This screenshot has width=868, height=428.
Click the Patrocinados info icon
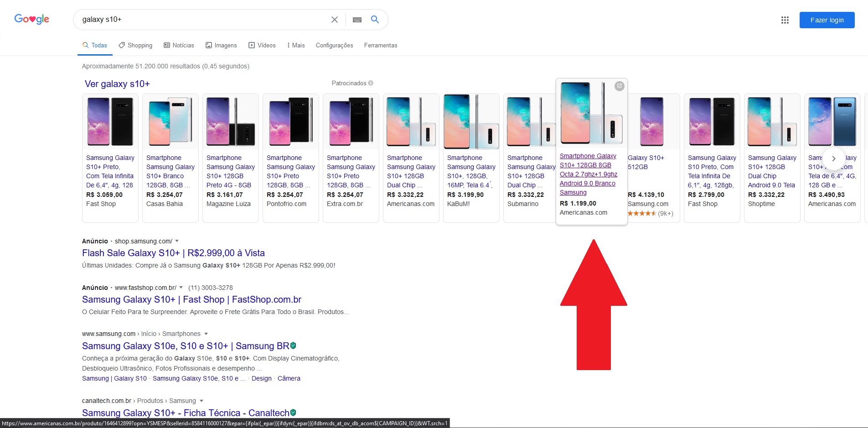(371, 83)
